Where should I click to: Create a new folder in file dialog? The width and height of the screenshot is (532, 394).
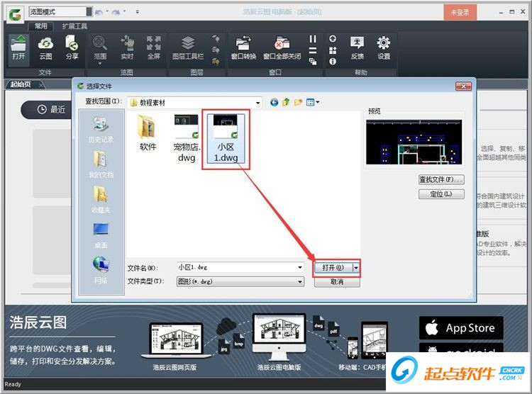pyautogui.click(x=298, y=102)
